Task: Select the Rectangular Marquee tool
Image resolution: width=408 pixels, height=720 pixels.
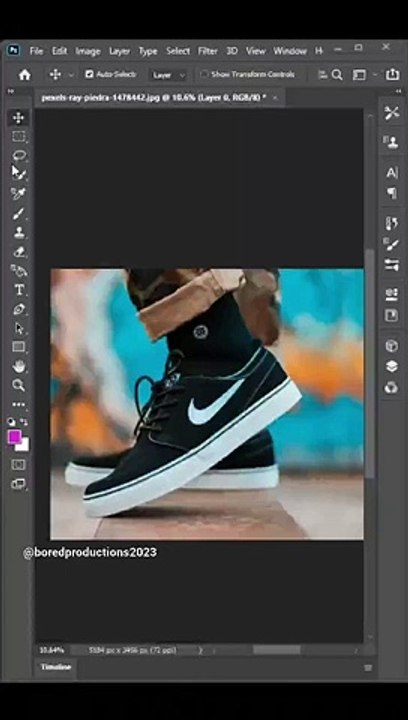Action: pyautogui.click(x=18, y=136)
